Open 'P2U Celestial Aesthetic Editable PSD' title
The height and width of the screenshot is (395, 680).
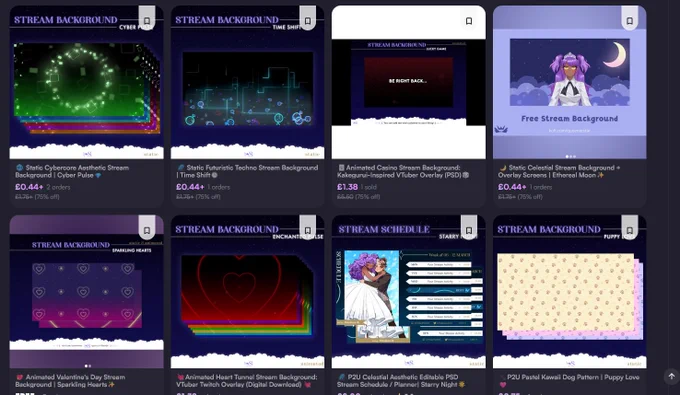[402, 381]
